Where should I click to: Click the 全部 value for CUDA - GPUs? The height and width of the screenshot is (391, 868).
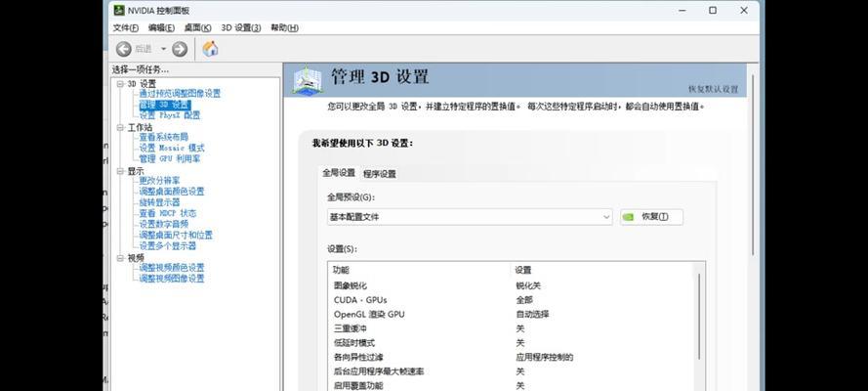524,300
